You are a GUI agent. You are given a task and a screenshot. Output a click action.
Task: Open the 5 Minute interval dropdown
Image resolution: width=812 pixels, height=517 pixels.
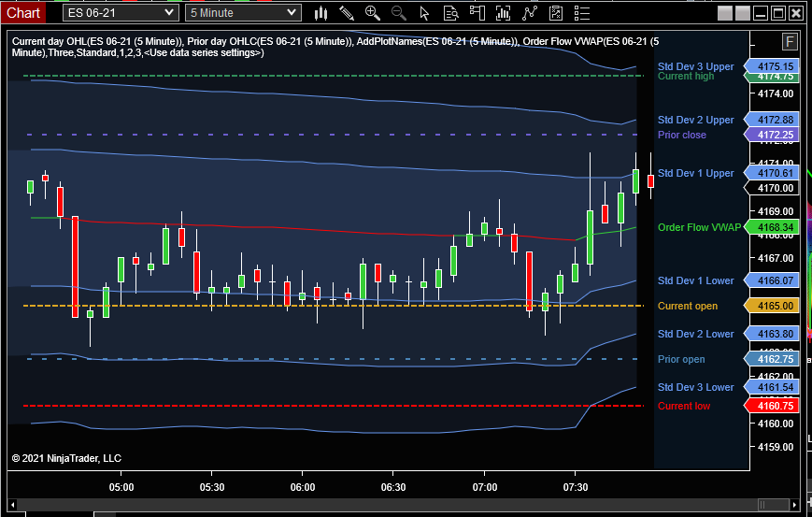click(x=243, y=13)
